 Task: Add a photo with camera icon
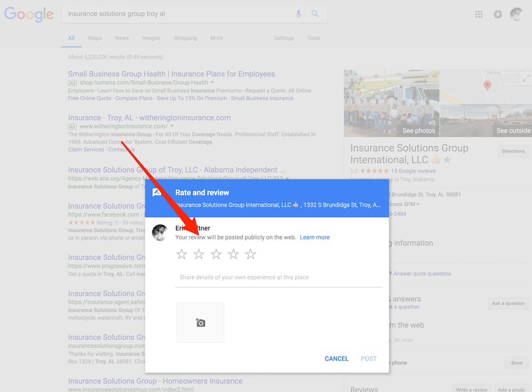point(200,323)
